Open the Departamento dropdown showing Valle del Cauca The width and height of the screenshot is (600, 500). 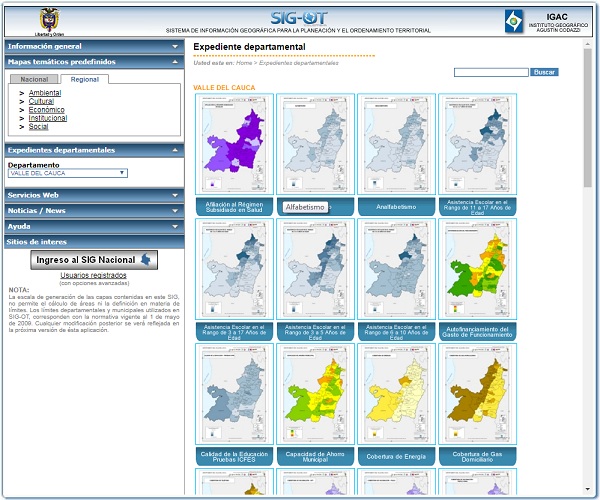pos(68,173)
